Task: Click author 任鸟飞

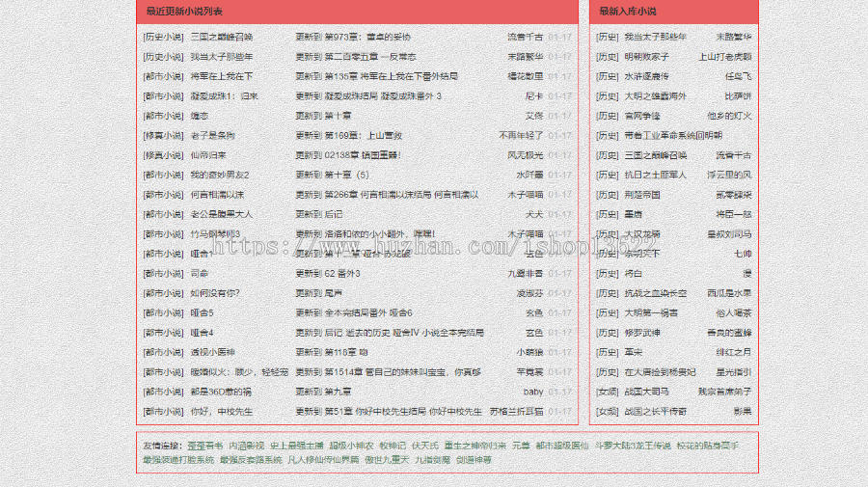Action: click(x=738, y=76)
